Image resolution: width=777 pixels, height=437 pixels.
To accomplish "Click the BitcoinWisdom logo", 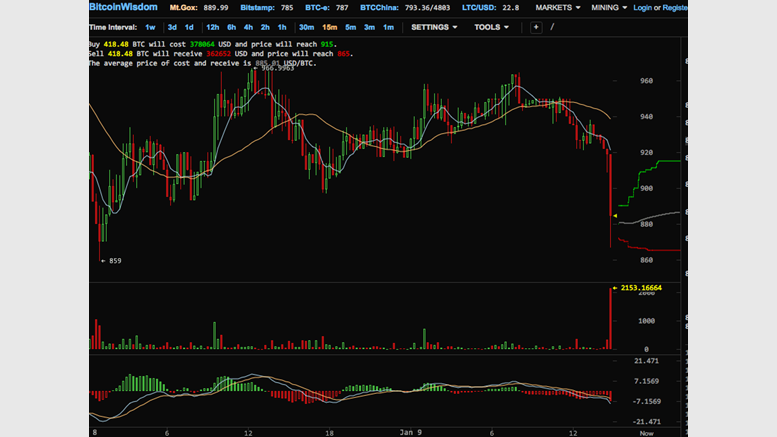I will pyautogui.click(x=123, y=7).
